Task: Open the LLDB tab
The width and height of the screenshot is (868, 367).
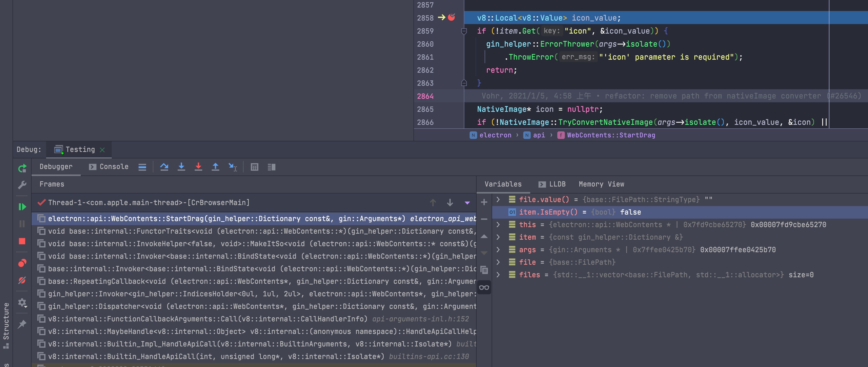Action: (x=552, y=184)
